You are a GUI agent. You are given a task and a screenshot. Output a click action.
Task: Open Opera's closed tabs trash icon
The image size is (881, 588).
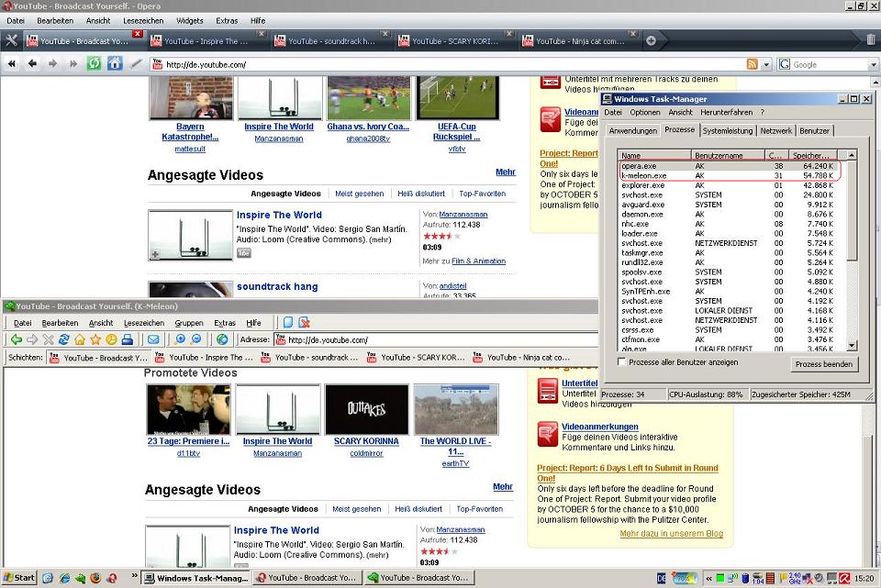(870, 39)
